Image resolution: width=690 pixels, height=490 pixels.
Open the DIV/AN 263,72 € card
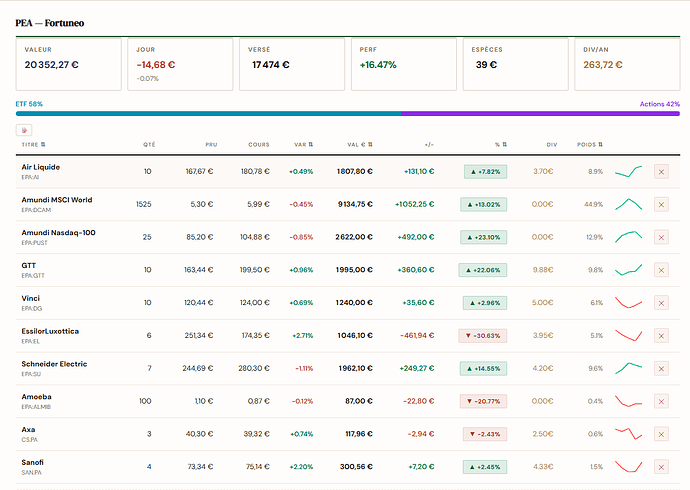point(628,64)
